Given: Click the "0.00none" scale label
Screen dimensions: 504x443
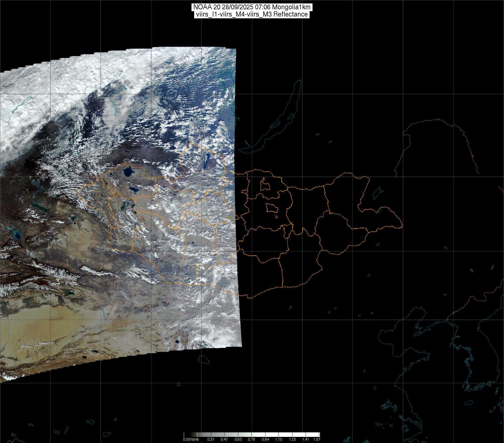Looking at the screenshot, I should (x=191, y=439).
